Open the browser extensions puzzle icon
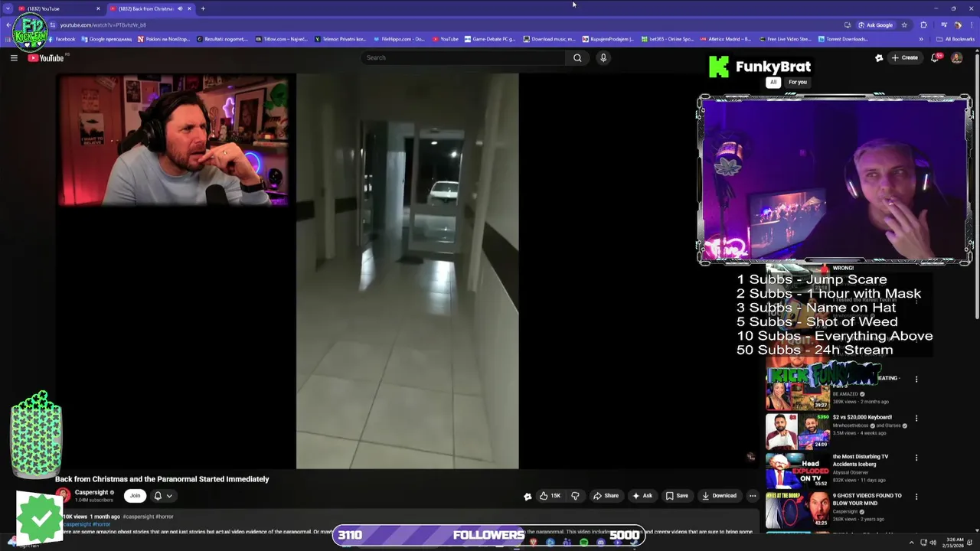 coord(923,25)
